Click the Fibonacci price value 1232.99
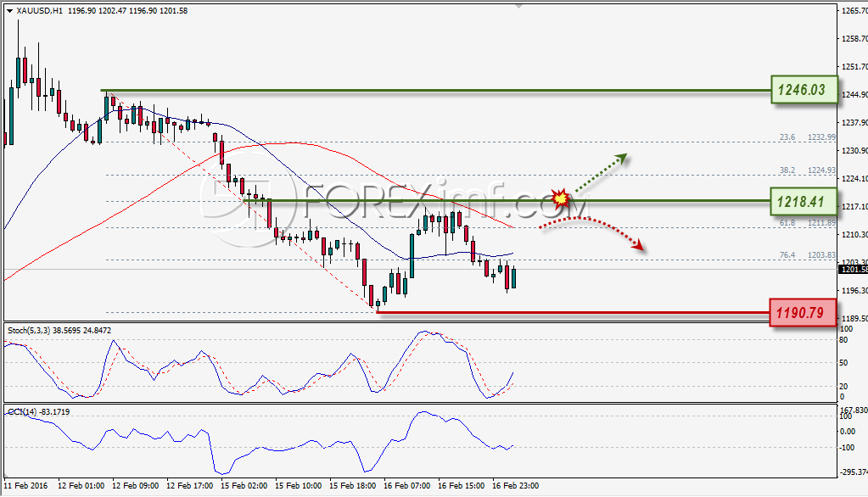The height and width of the screenshot is (497, 868). (821, 137)
